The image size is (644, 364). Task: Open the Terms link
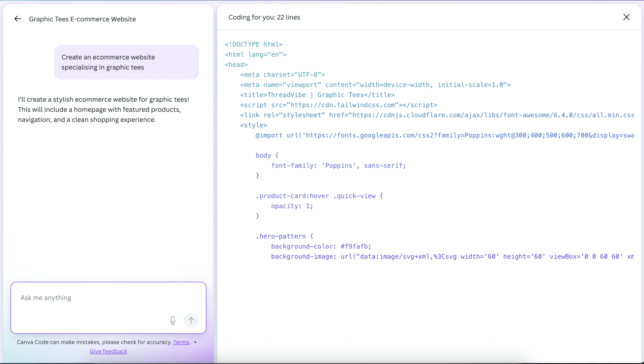[181, 342]
